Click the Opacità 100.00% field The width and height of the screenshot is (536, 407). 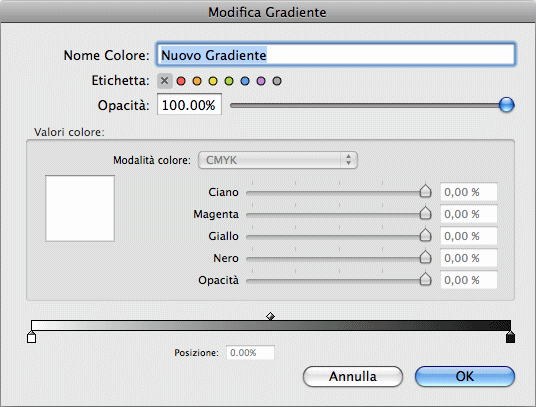point(189,104)
